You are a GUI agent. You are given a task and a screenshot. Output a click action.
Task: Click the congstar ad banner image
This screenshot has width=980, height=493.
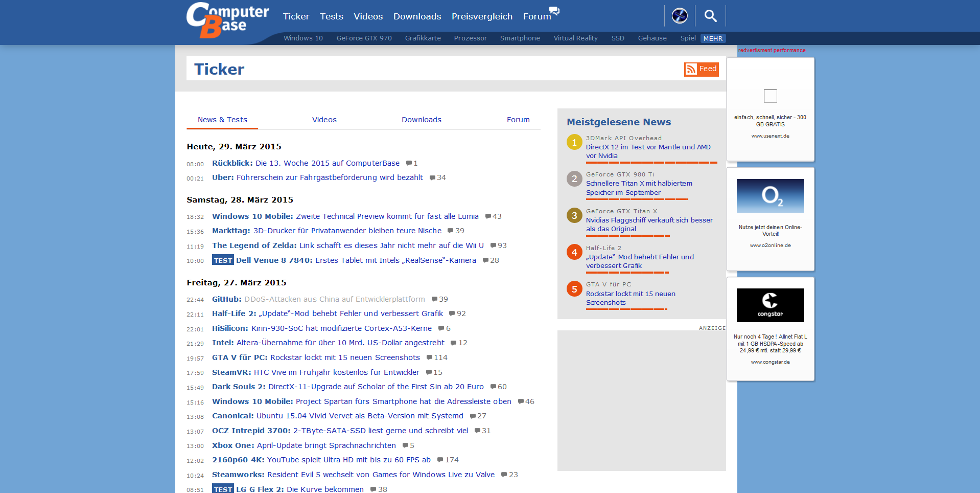[x=770, y=305]
